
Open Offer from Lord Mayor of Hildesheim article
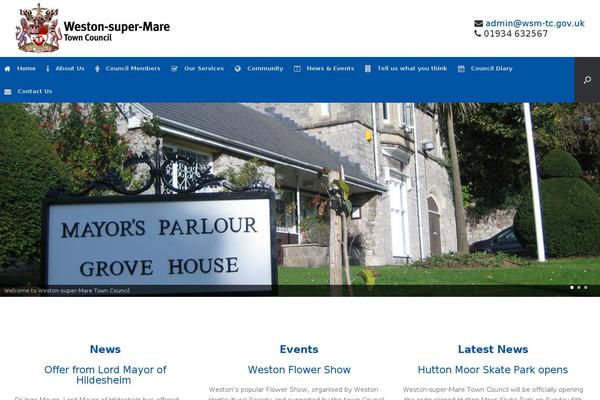click(105, 375)
